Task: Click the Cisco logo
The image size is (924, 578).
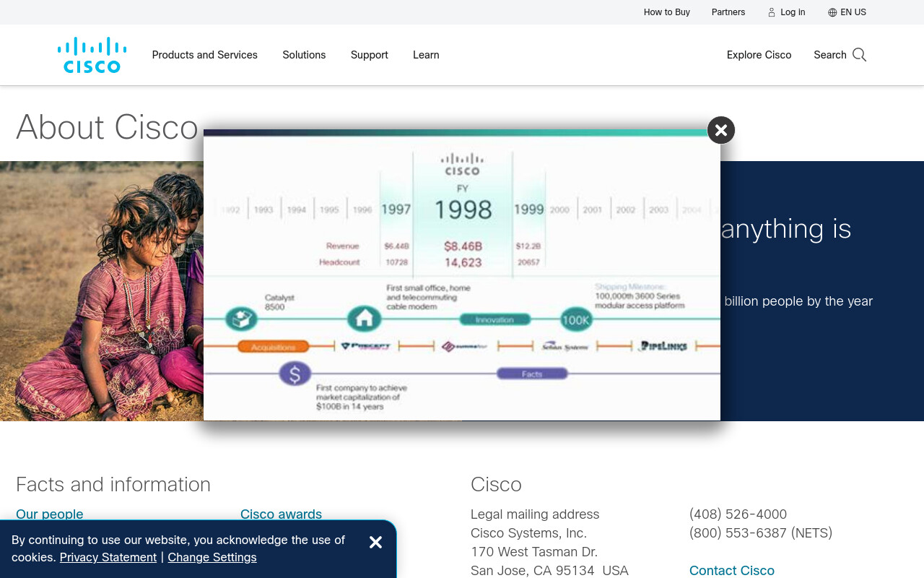Action: click(92, 55)
